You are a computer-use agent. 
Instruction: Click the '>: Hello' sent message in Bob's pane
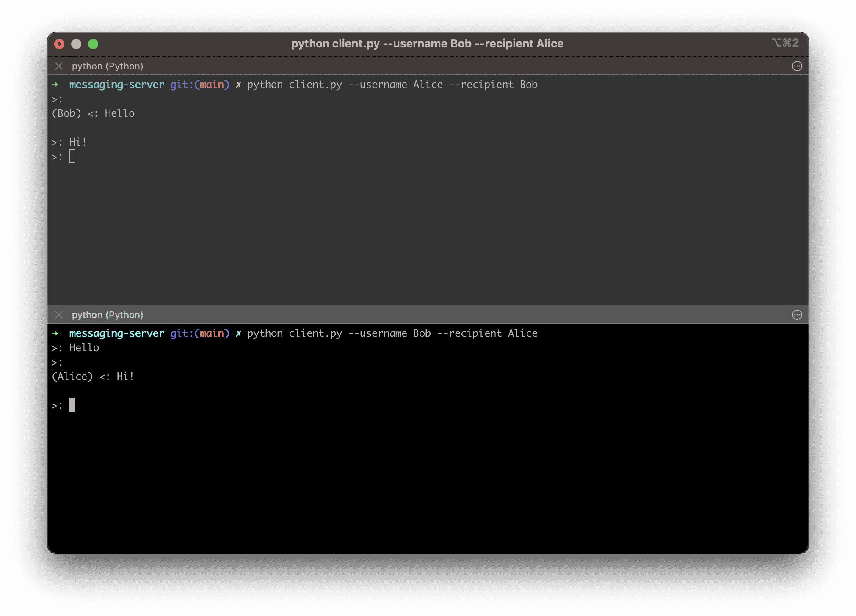(75, 347)
